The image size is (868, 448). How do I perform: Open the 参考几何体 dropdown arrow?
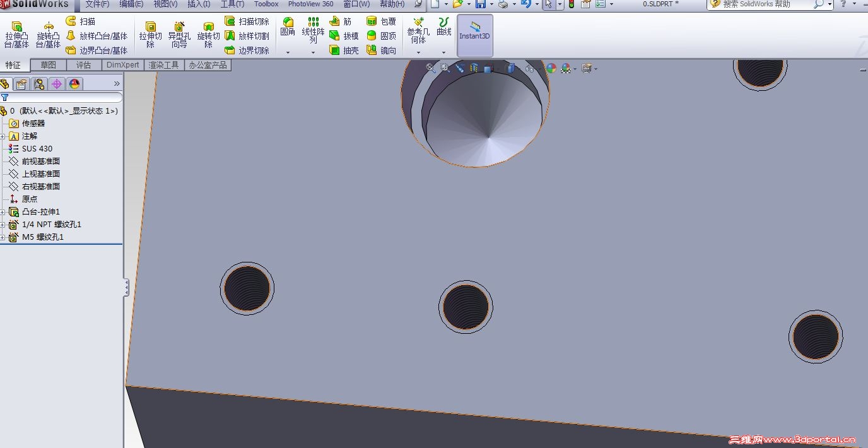click(418, 52)
